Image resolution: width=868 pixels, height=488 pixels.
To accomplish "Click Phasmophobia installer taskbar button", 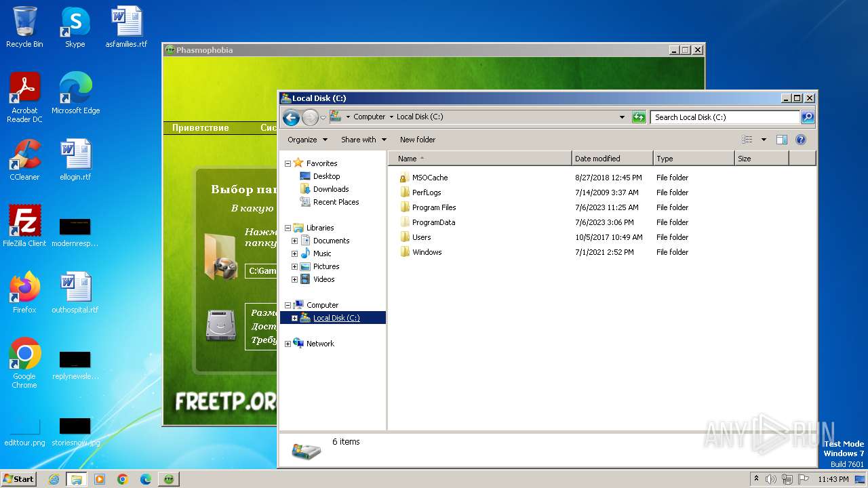I will click(169, 479).
